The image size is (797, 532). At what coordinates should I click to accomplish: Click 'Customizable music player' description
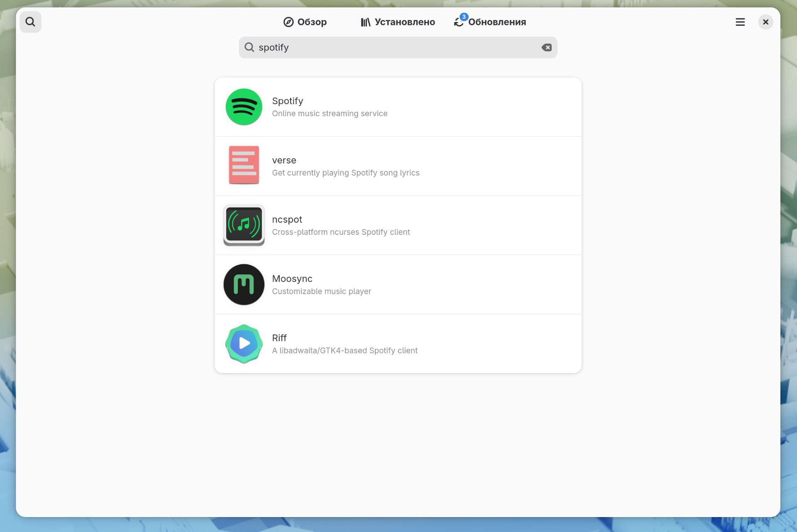coord(322,291)
